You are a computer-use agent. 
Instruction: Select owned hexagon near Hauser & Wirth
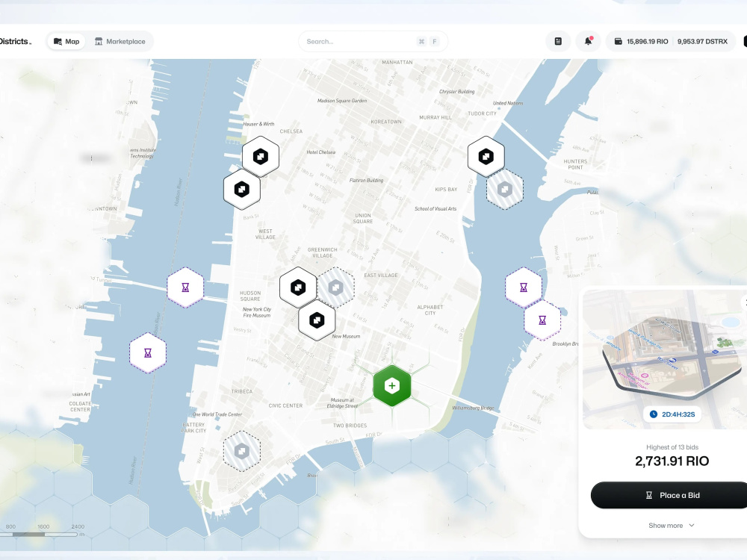point(261,156)
